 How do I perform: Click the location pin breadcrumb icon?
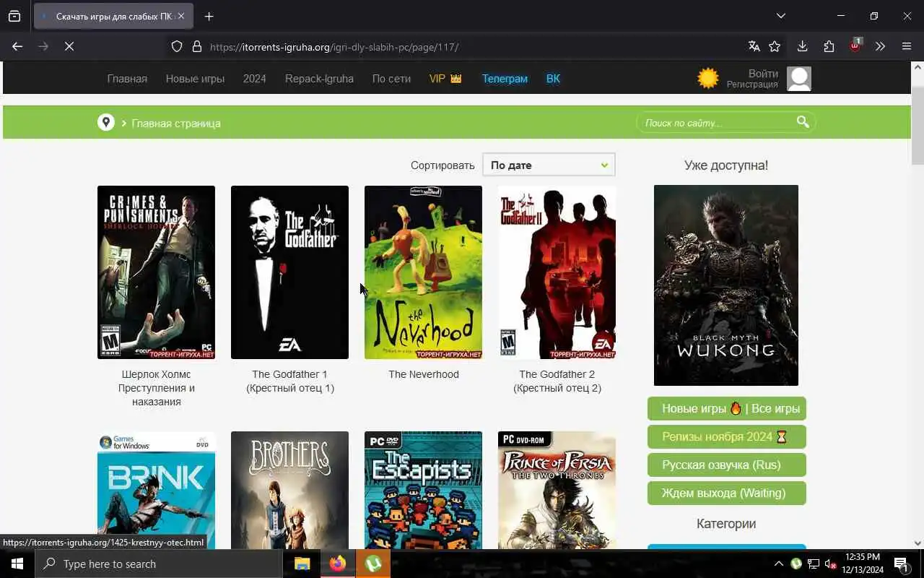pyautogui.click(x=106, y=122)
